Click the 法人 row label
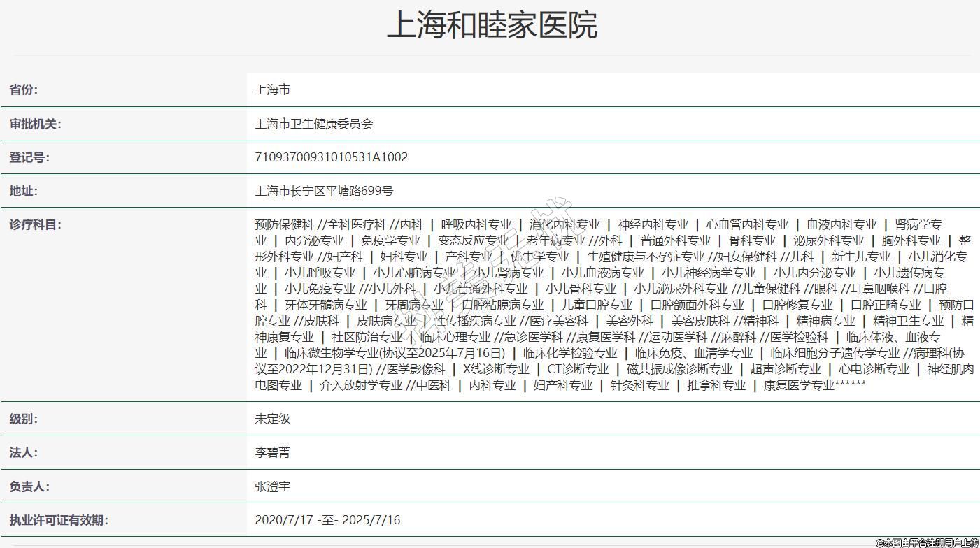 click(24, 452)
